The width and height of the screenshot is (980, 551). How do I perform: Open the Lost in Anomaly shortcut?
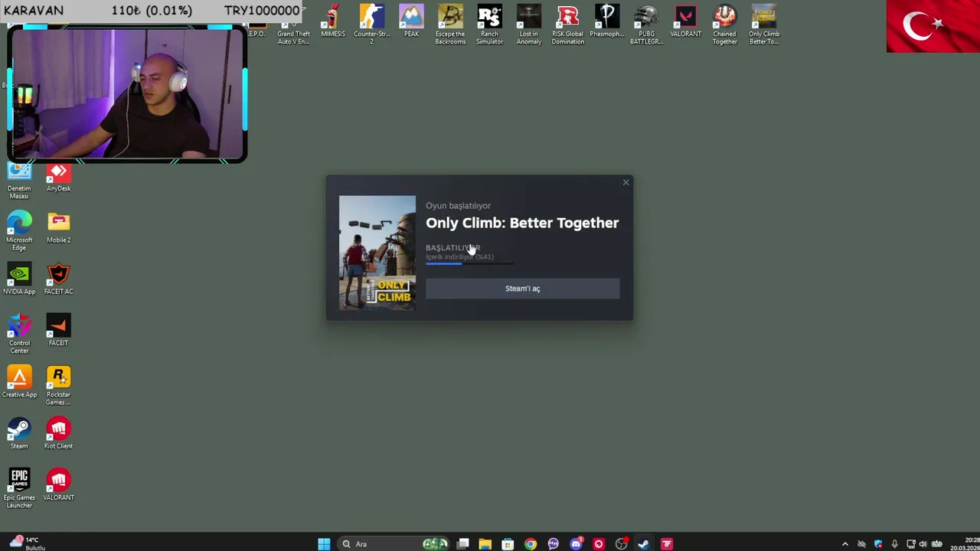point(528,24)
